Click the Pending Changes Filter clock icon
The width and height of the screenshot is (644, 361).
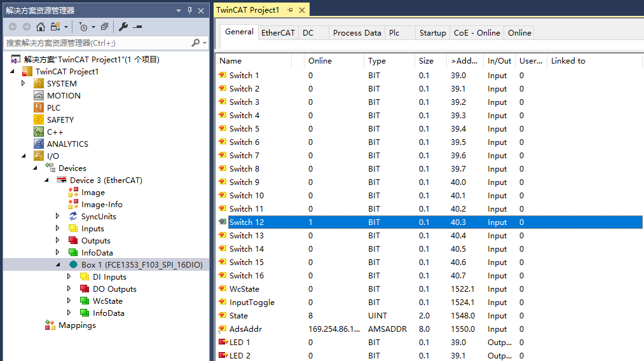coord(83,27)
